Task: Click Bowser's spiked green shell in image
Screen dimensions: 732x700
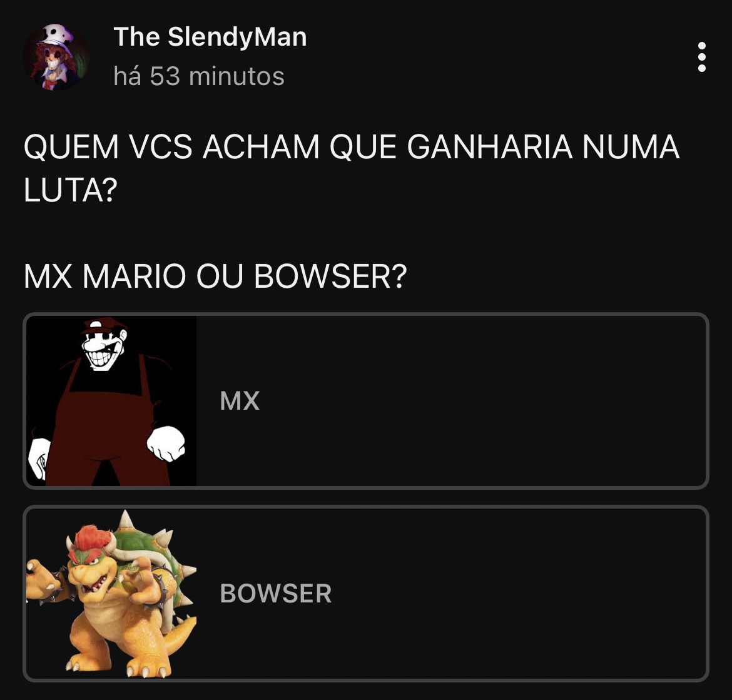Action: pos(152,550)
